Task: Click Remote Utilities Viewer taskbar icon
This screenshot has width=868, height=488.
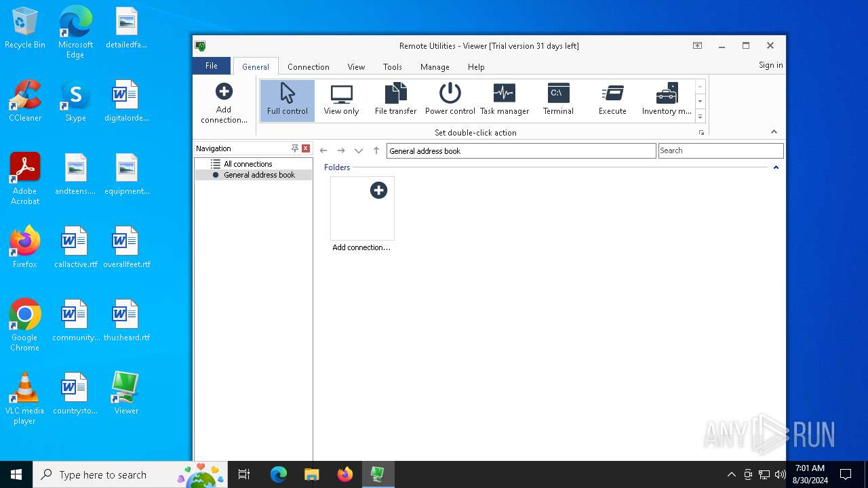Action: 378,474
